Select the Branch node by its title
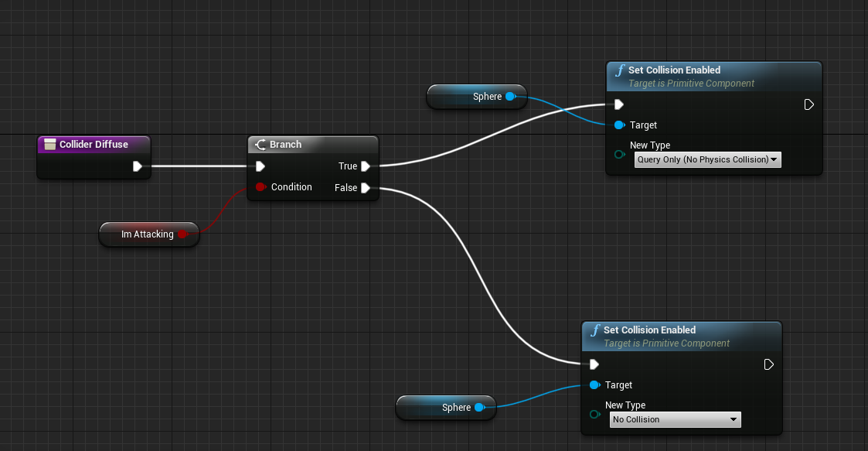 pos(285,145)
